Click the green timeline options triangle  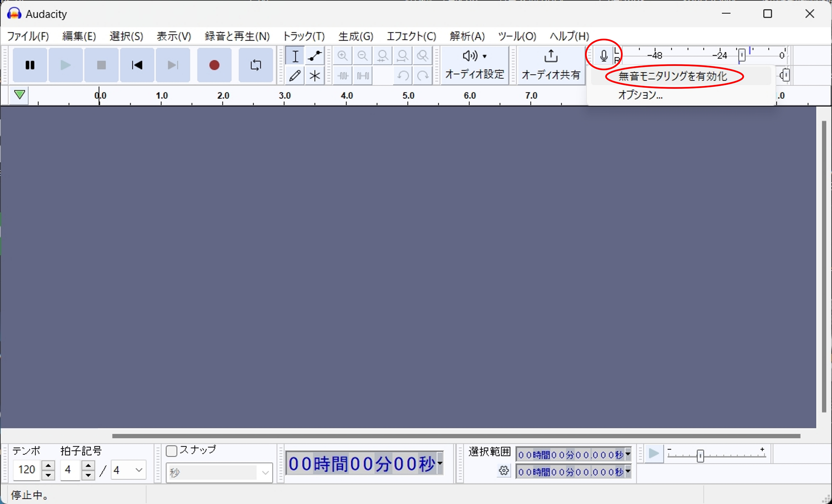coord(20,95)
